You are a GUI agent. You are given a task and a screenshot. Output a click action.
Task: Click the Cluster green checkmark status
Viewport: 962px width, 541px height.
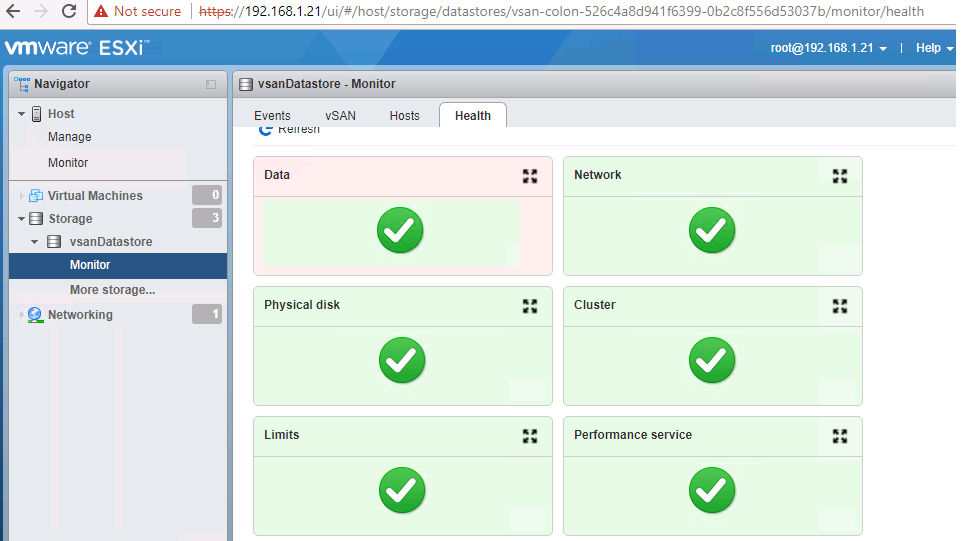712,360
